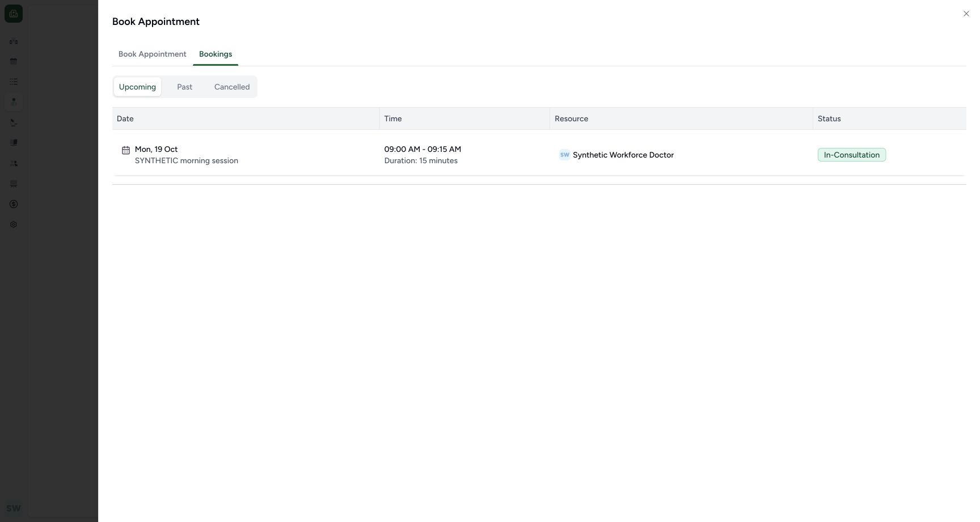The height and width of the screenshot is (522, 980).
Task: Open the dollar billing icon in sidebar
Action: point(14,204)
